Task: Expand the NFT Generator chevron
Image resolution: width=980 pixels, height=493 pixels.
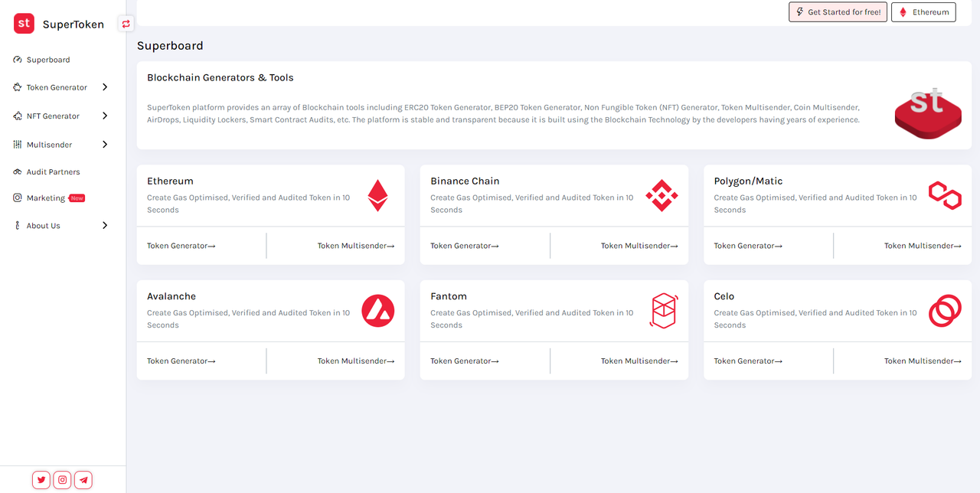Action: 105,116
